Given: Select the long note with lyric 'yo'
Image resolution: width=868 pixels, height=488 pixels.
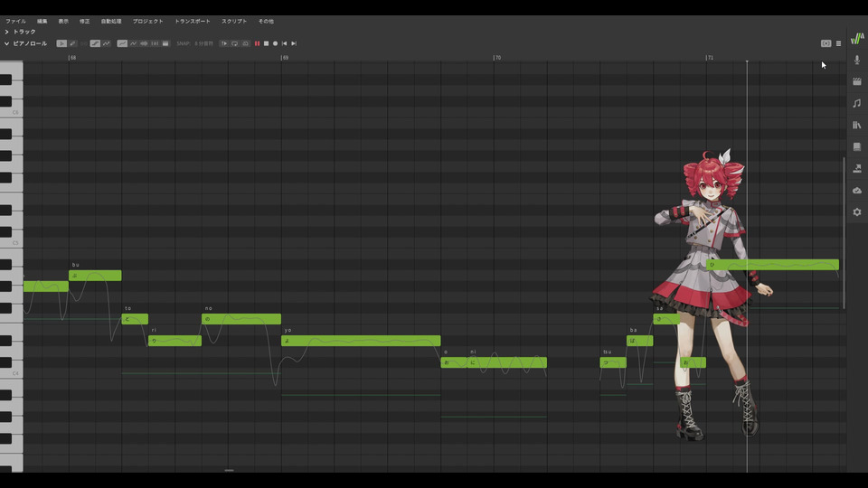Looking at the screenshot, I should (x=361, y=341).
